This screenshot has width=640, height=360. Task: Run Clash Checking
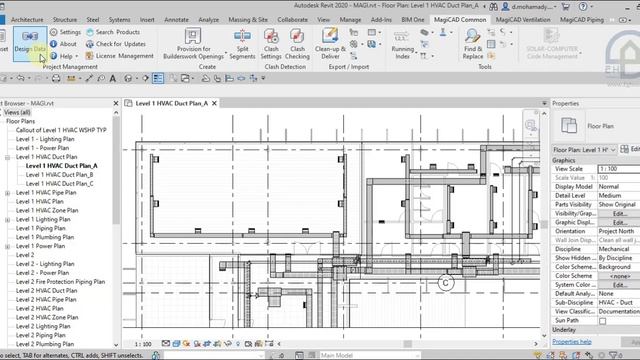click(x=297, y=44)
